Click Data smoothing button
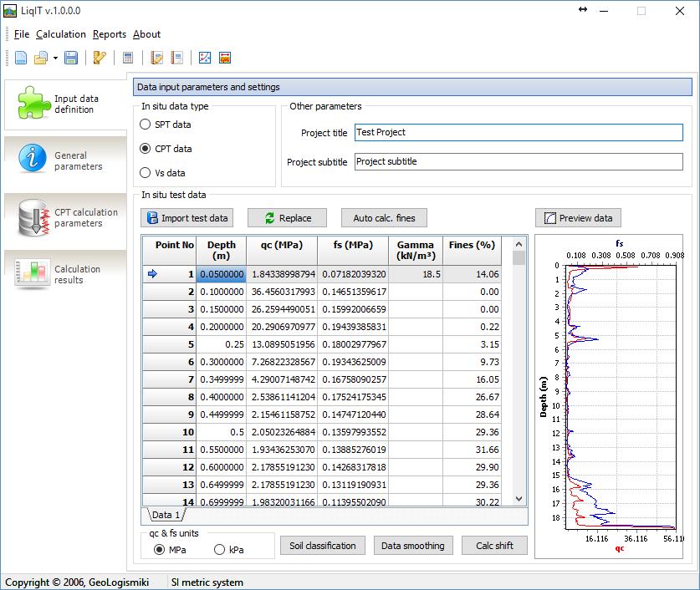This screenshot has height=590, width=700. click(x=413, y=546)
